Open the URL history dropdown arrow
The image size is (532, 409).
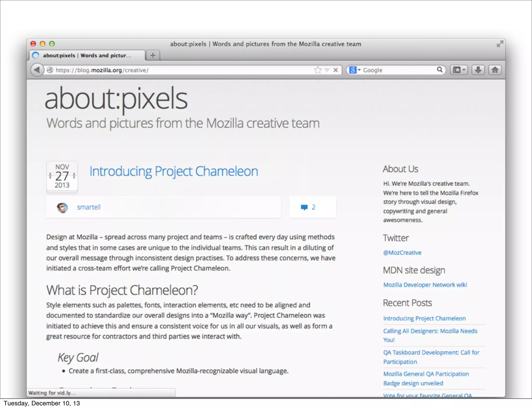327,70
